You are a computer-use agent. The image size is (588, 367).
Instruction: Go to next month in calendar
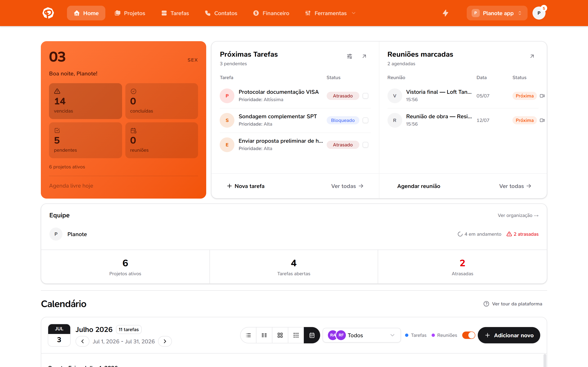pyautogui.click(x=165, y=341)
